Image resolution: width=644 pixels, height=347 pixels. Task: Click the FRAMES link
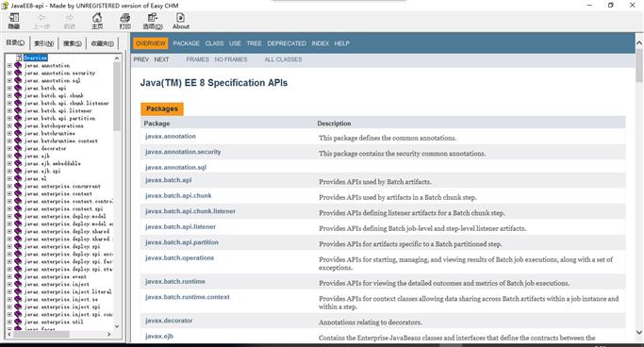(x=198, y=59)
